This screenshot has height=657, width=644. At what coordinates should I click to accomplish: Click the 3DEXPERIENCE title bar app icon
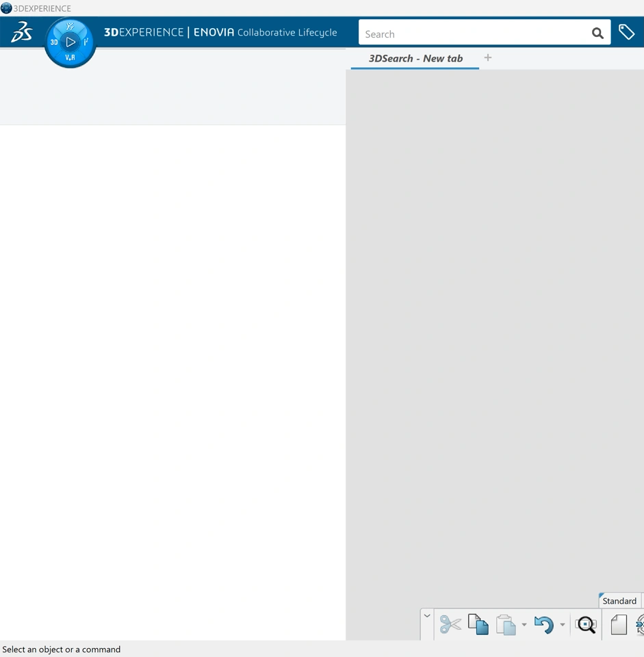6,8
